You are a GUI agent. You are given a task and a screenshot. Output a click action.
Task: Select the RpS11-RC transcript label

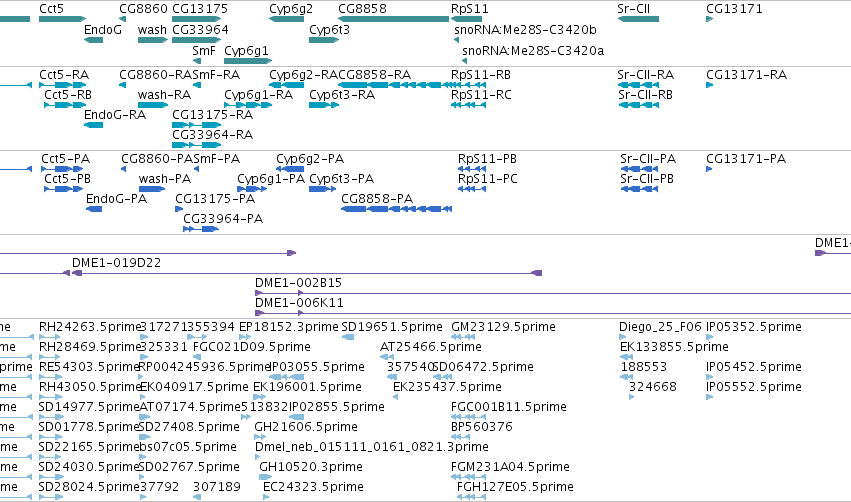pyautogui.click(x=481, y=95)
